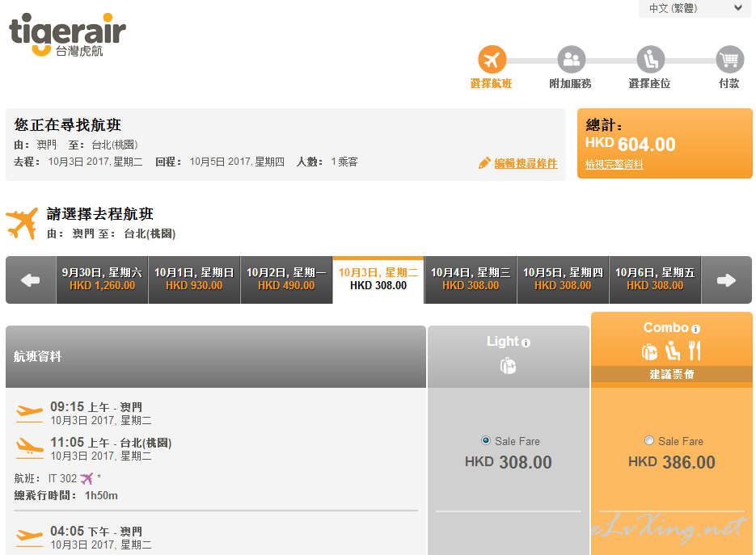Click the Combo baggage icon
The height and width of the screenshot is (555, 756).
point(649,351)
